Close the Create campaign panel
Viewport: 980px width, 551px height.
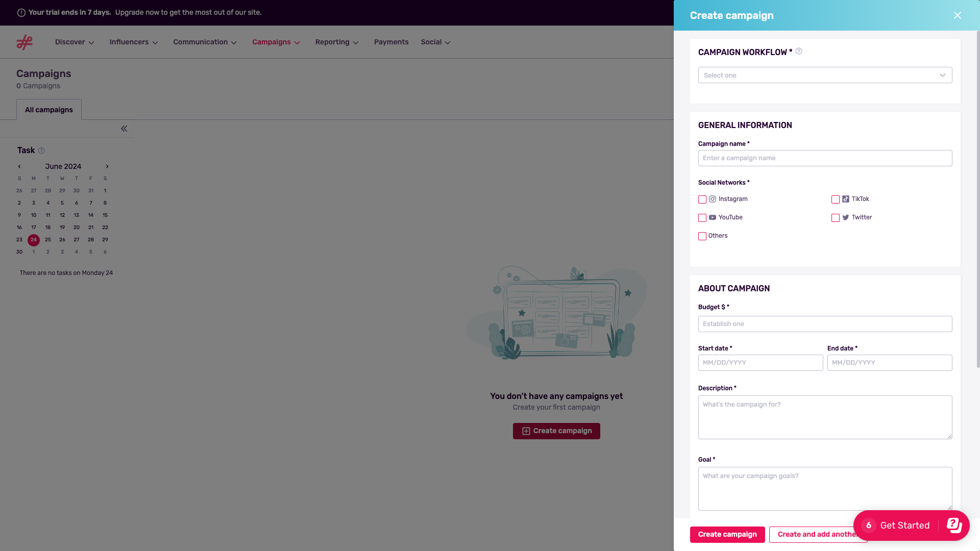pos(957,15)
